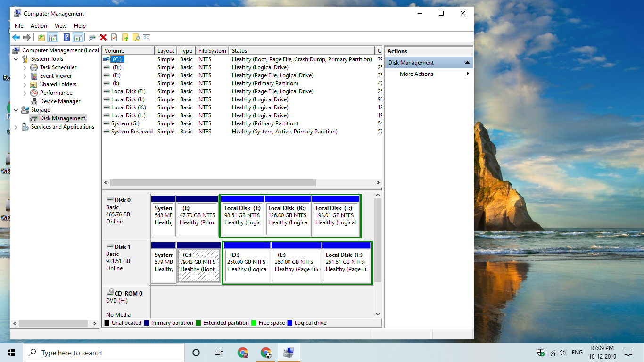The image size is (644, 362).
Task: Select the System Reserved row in volume list
Action: 241,132
